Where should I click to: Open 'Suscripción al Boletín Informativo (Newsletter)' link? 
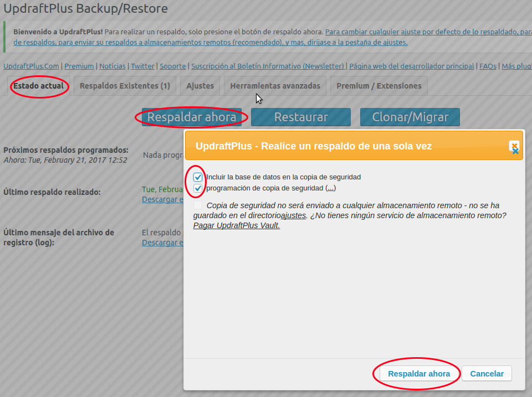[268, 66]
